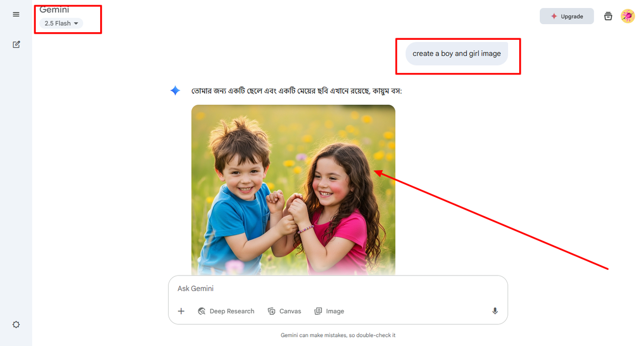Expand the 2.5 Flash model dropdown
The height and width of the screenshot is (346, 644).
pyautogui.click(x=61, y=23)
